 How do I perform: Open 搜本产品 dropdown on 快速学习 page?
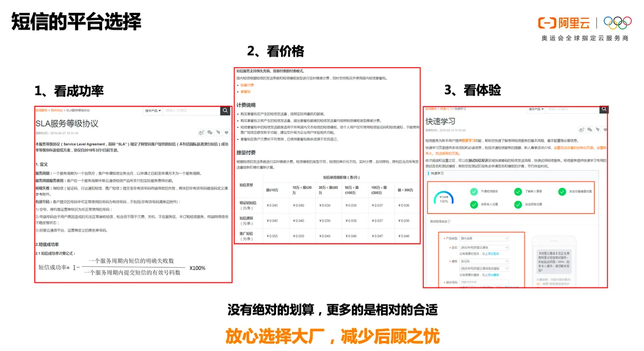point(536,109)
